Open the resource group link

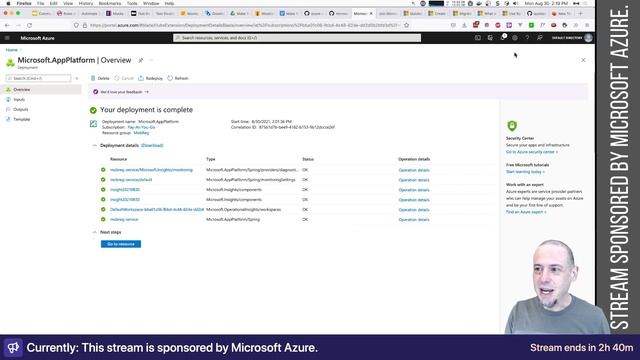pyautogui.click(x=141, y=133)
